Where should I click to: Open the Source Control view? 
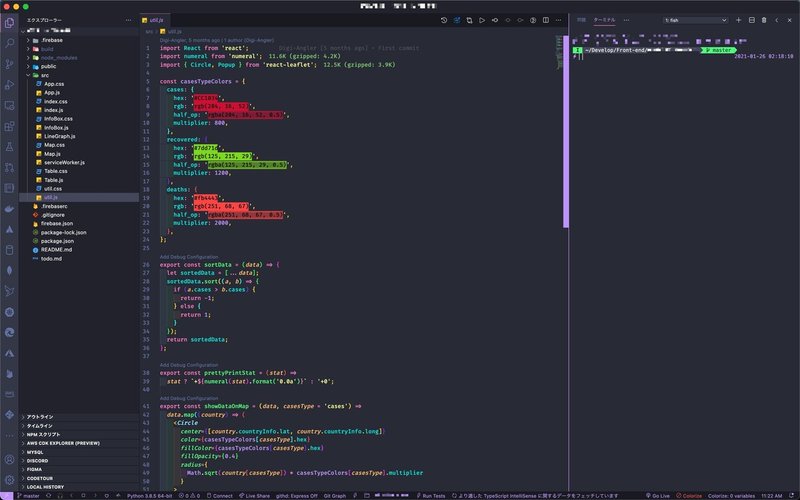[9, 64]
